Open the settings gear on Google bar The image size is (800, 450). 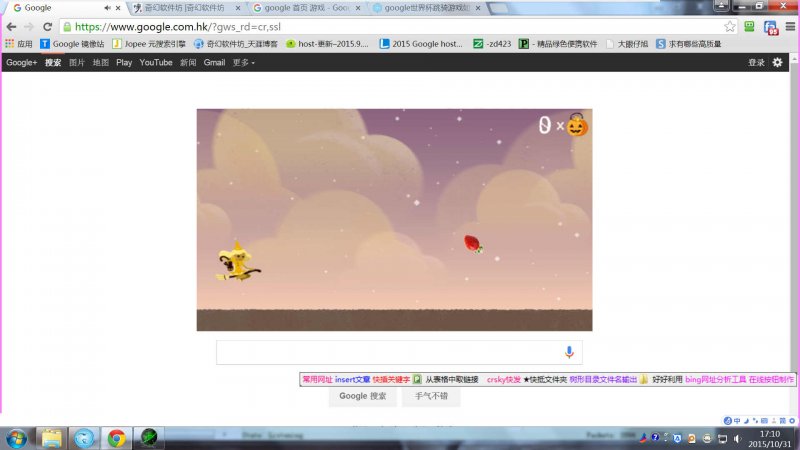pos(777,62)
